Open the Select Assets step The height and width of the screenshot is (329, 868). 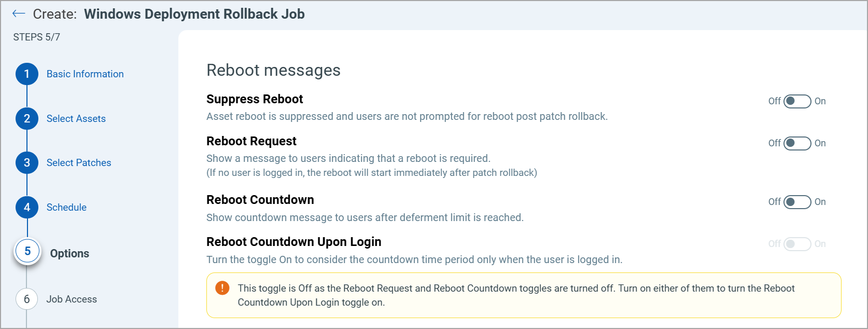[76, 118]
